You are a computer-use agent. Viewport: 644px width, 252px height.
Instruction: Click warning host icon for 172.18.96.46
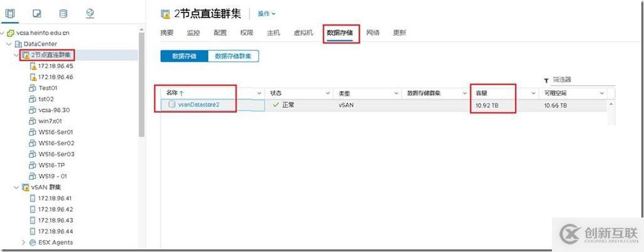(33, 77)
